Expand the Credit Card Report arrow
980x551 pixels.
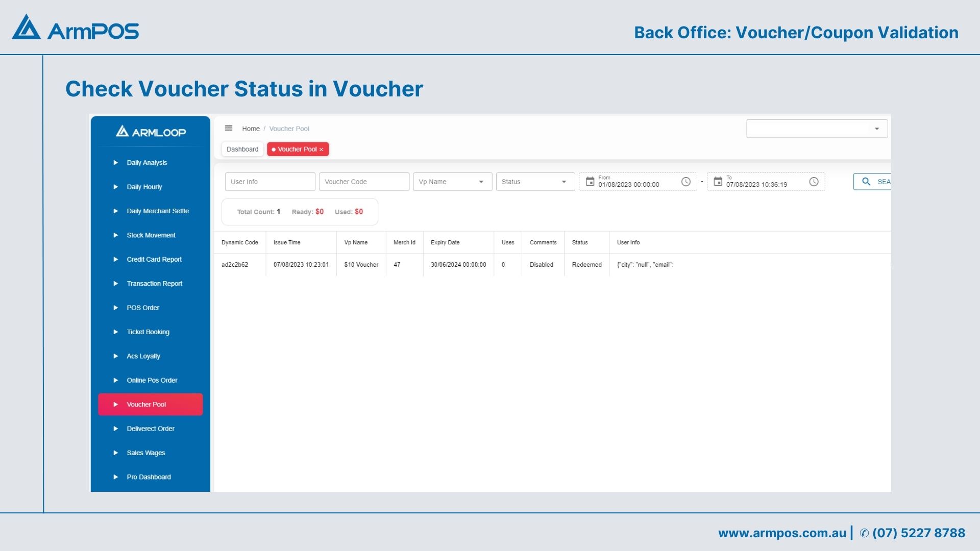[116, 260]
